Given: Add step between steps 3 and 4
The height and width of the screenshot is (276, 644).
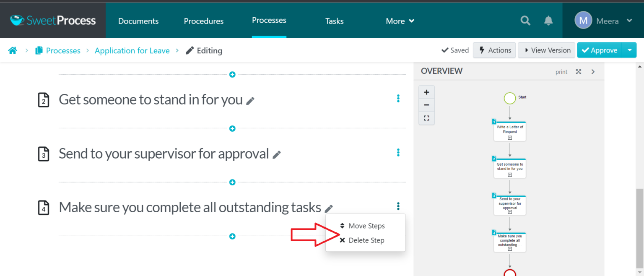Looking at the screenshot, I should (x=232, y=182).
